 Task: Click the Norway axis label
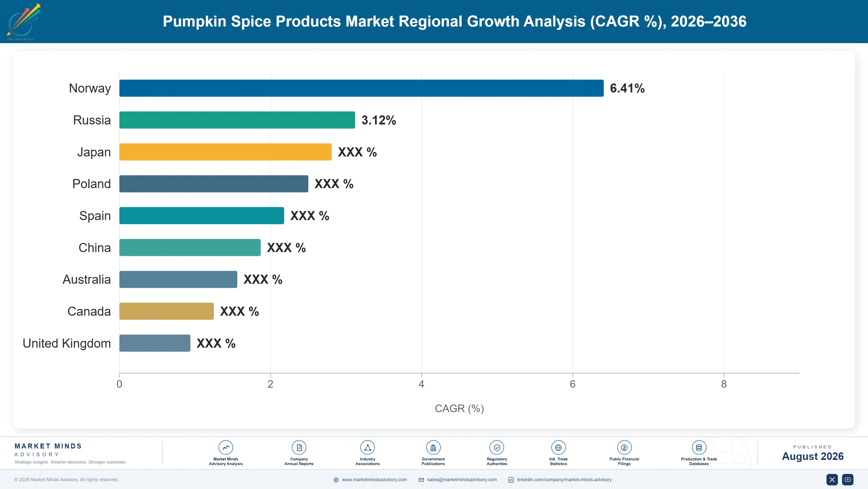pos(90,88)
